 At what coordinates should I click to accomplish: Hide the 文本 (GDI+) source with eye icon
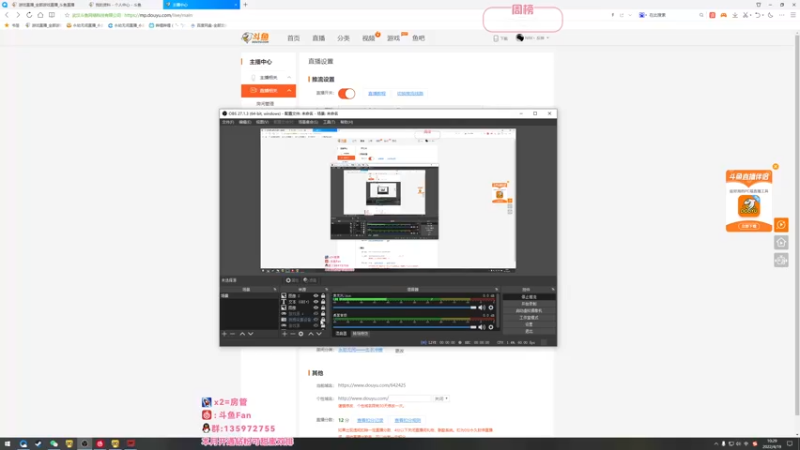coord(316,302)
